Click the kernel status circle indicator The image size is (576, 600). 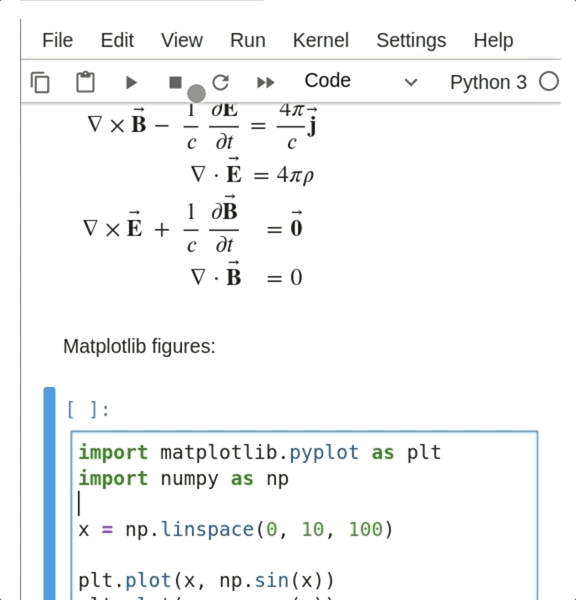tap(549, 82)
